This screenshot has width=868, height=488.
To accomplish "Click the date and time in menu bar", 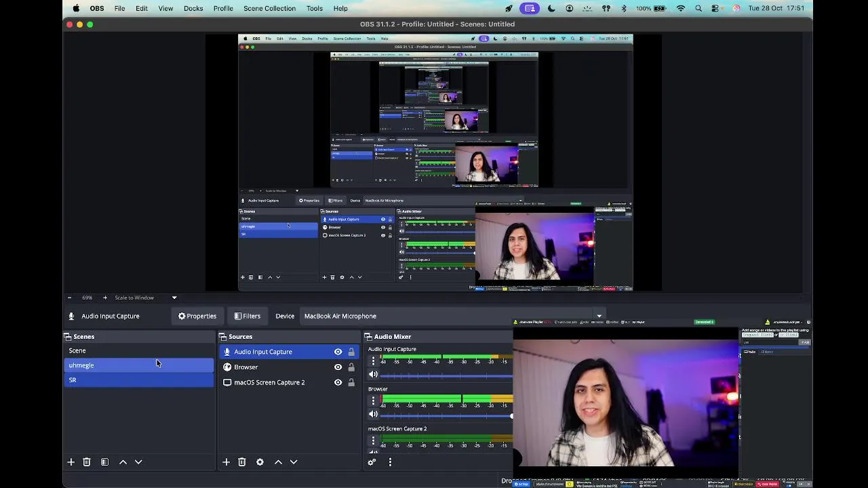I will coord(776,8).
